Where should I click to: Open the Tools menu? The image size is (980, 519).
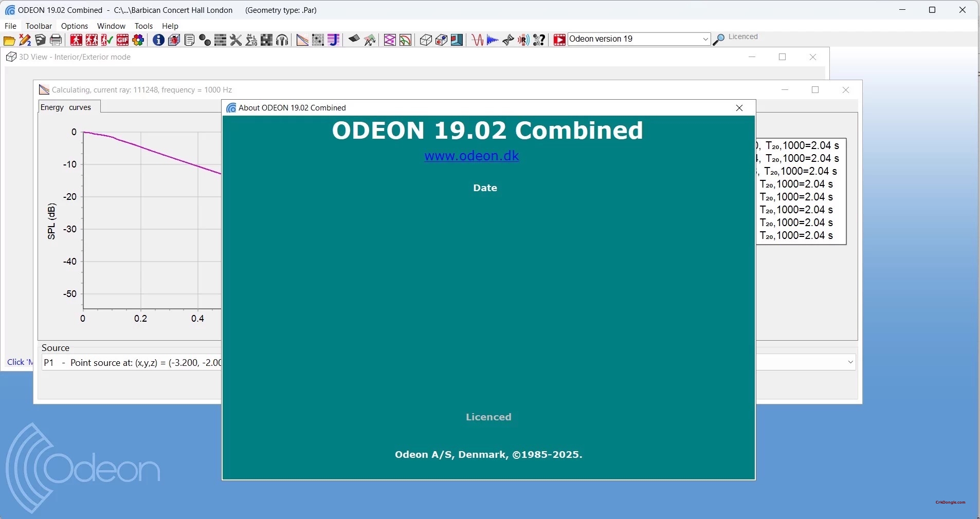tap(143, 26)
